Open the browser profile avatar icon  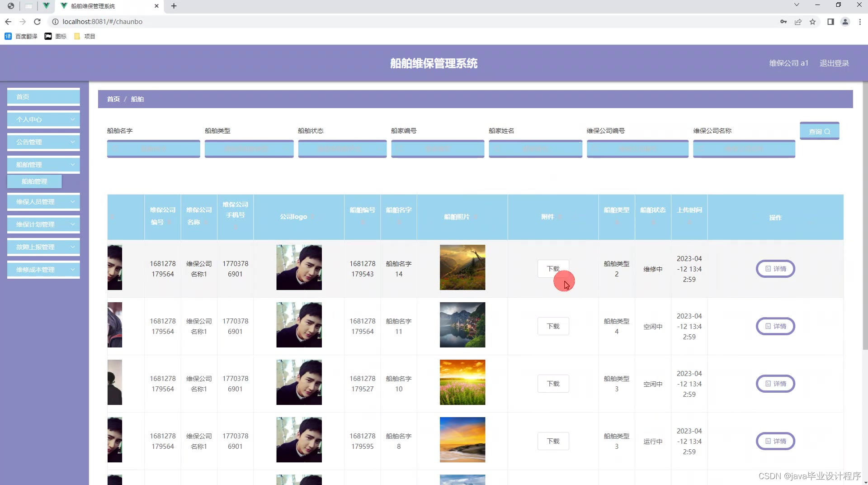click(845, 21)
